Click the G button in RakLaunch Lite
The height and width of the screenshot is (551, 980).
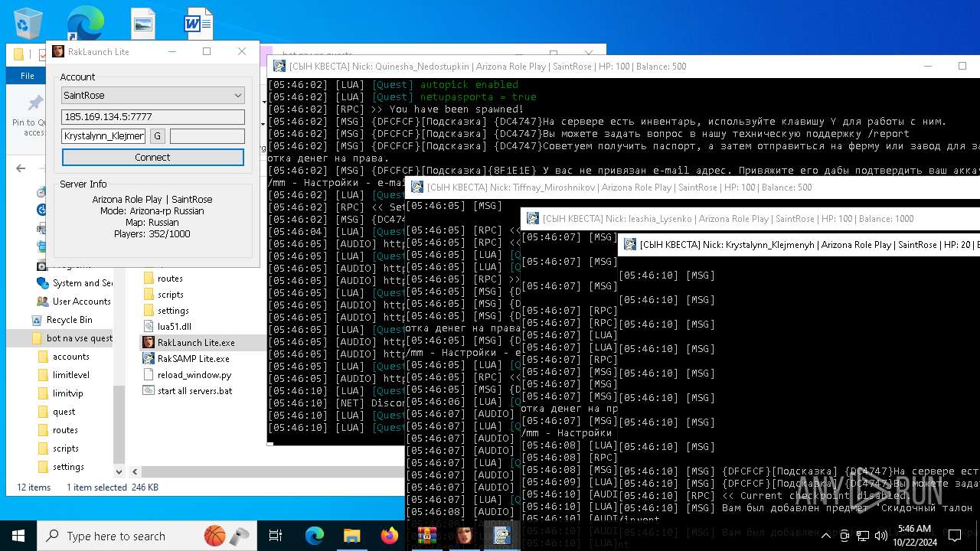pos(157,136)
